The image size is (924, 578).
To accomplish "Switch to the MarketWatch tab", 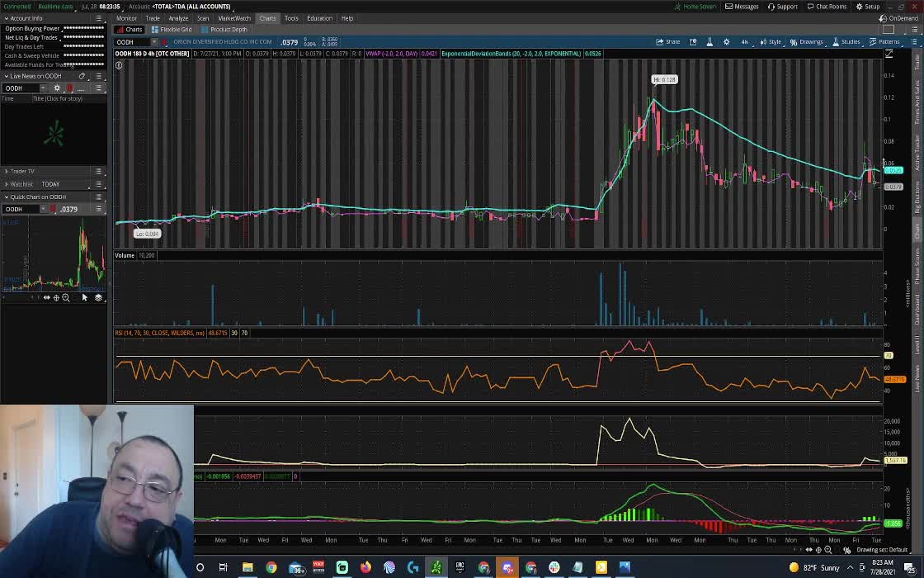I will pyautogui.click(x=234, y=18).
